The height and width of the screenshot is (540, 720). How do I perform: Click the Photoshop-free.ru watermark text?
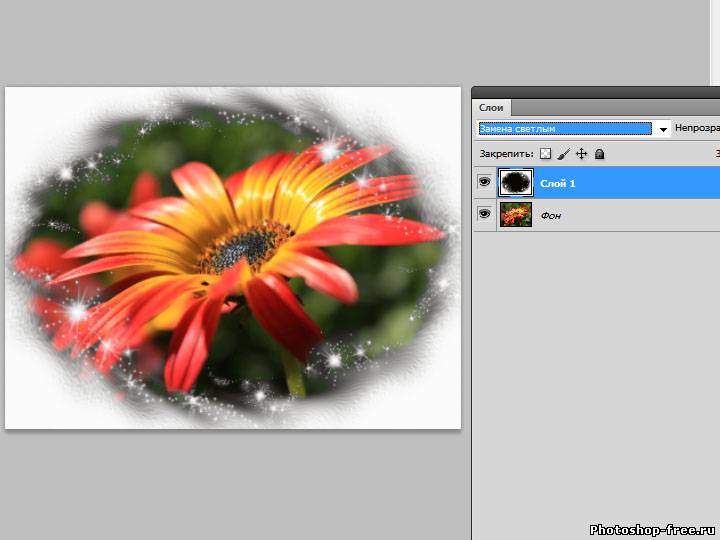pos(652,529)
